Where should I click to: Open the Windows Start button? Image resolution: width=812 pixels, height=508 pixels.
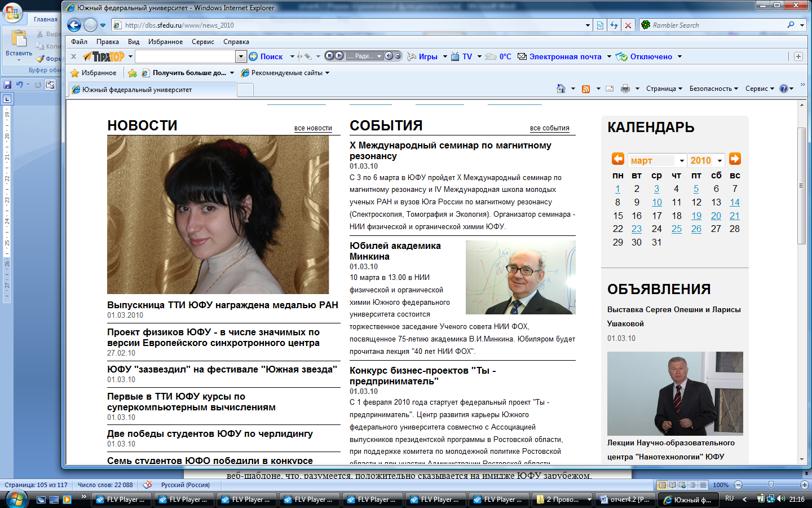(16, 499)
